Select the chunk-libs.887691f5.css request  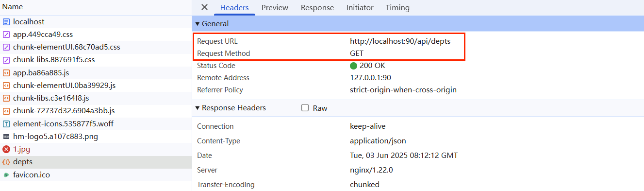[x=96, y=60]
